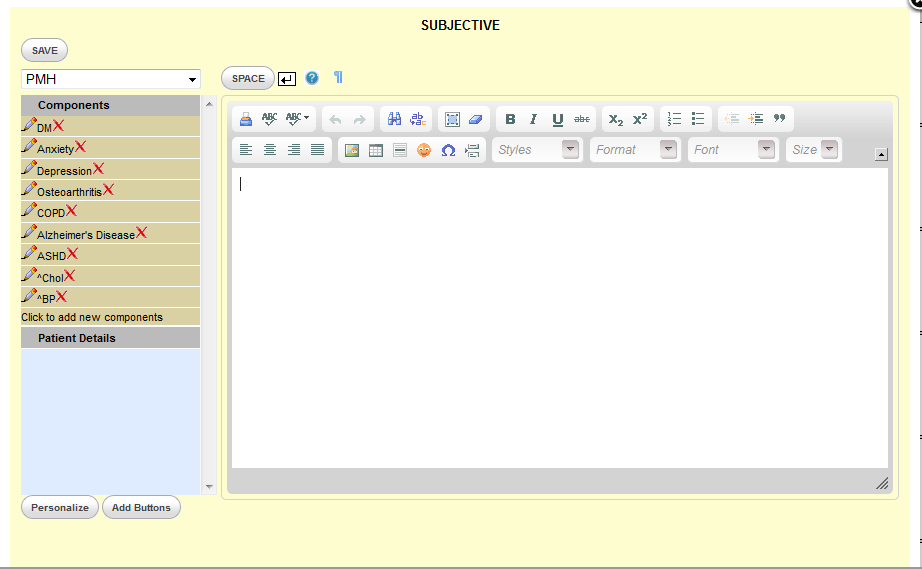922x569 pixels.
Task: Click the blue help question mark icon
Action: 312,78
